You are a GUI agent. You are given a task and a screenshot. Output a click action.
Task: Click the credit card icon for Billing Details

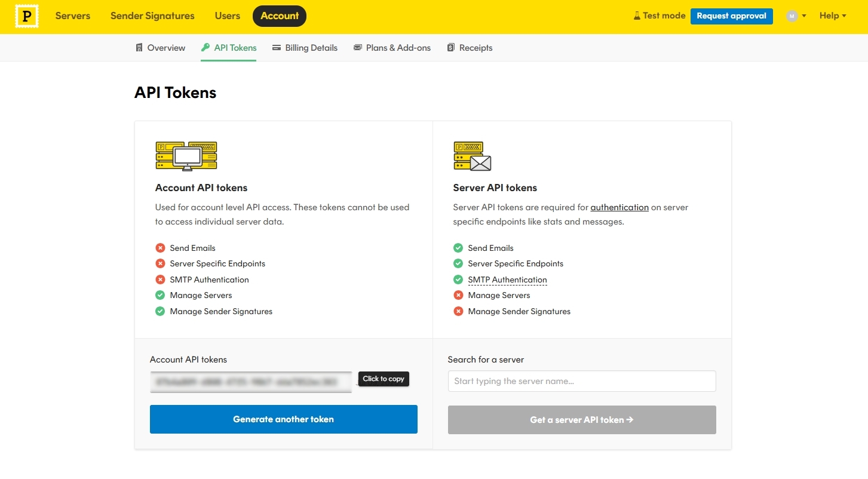click(x=277, y=48)
